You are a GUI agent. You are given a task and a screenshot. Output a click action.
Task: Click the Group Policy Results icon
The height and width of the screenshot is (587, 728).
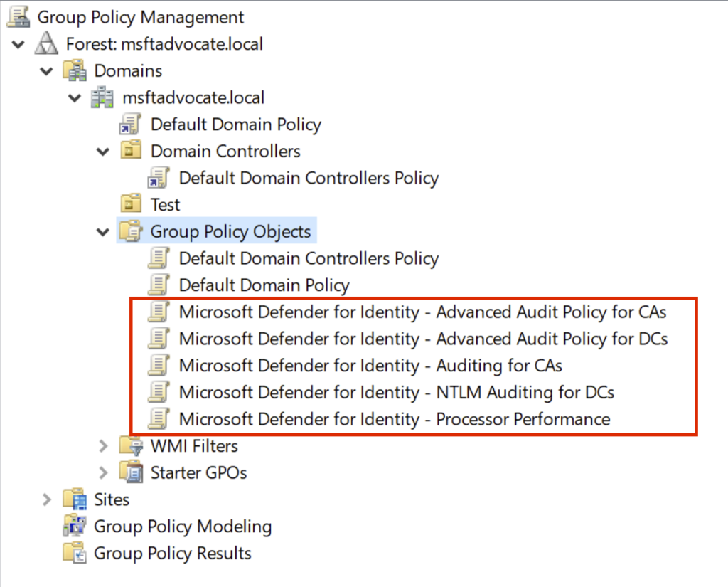(x=74, y=554)
